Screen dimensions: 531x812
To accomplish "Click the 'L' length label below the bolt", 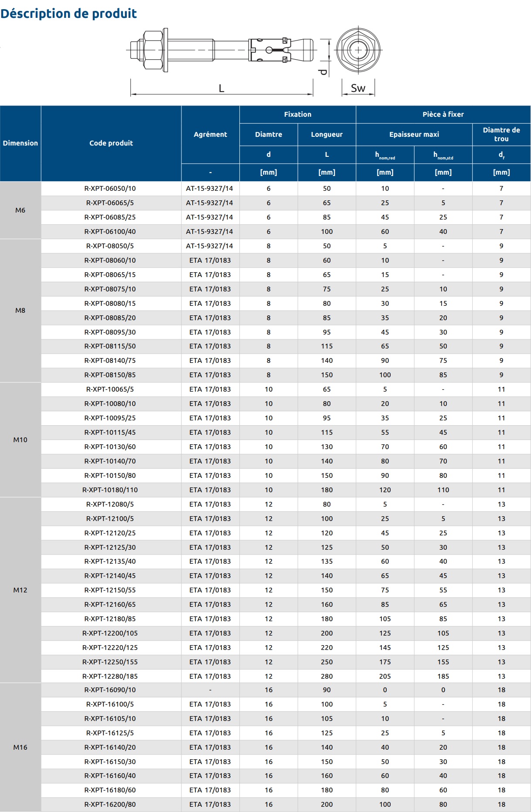I will [x=221, y=88].
